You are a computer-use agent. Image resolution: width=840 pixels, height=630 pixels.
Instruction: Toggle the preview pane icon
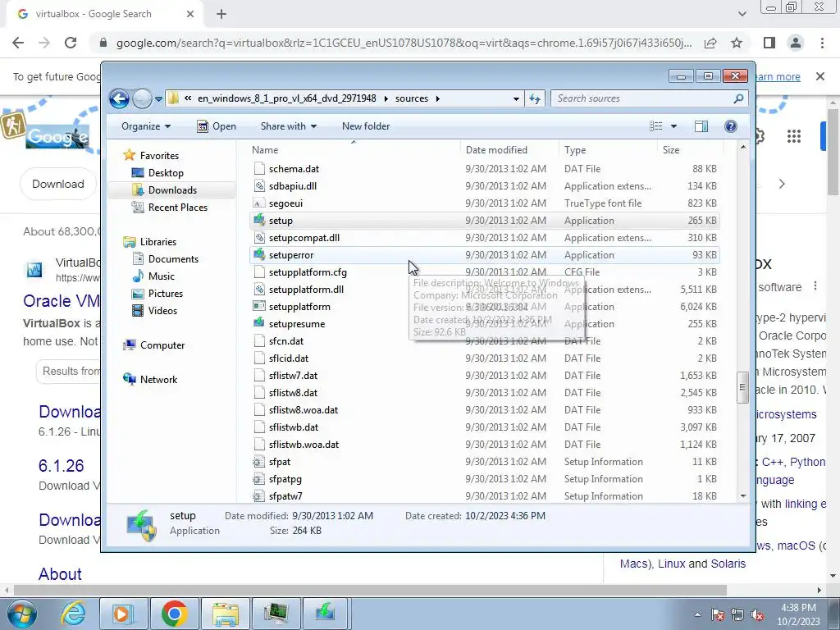point(701,126)
